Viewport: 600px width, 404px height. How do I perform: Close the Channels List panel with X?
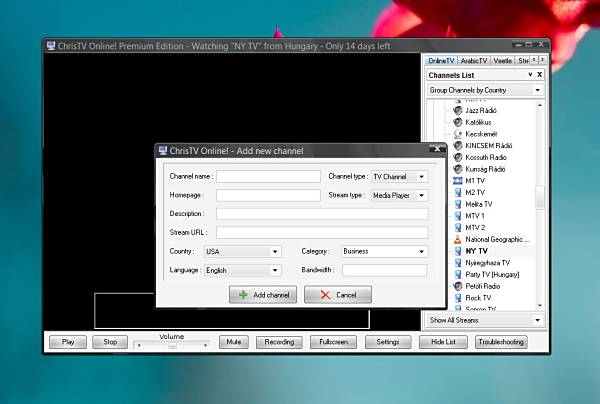[540, 75]
